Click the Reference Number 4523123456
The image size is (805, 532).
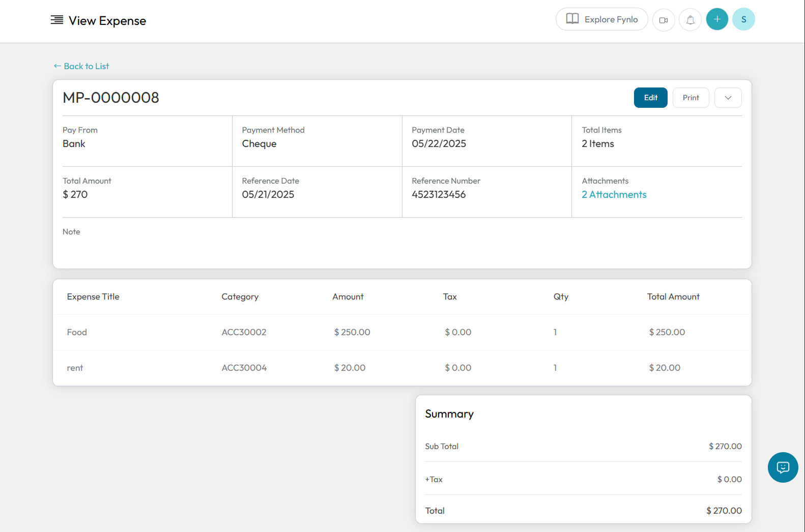439,195
